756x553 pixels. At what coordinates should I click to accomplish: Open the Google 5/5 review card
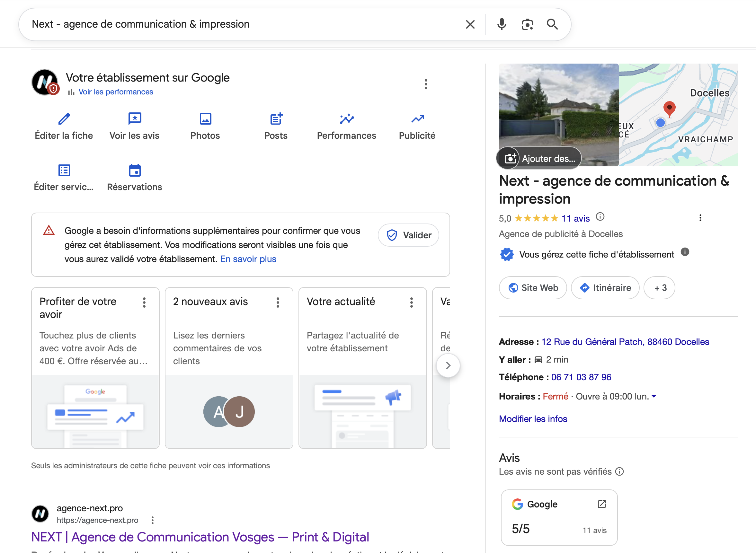[559, 518]
